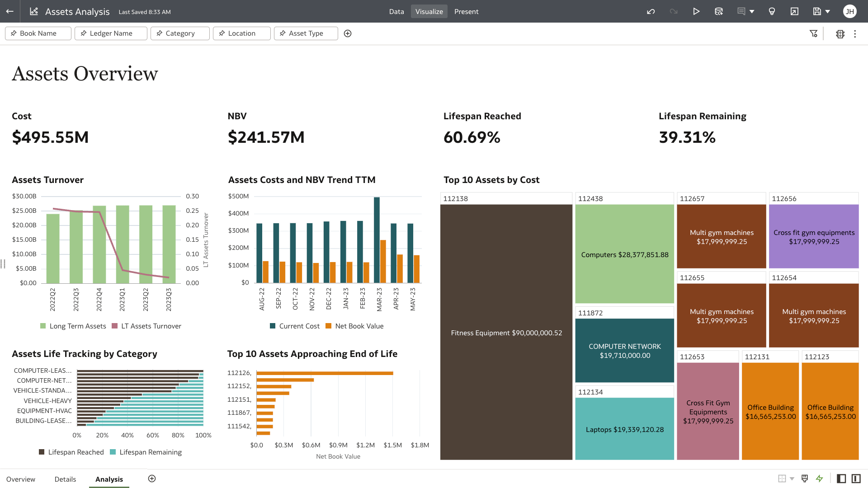This screenshot has width=868, height=488.
Task: Toggle the traffic-light status indicator icon
Action: click(x=840, y=34)
